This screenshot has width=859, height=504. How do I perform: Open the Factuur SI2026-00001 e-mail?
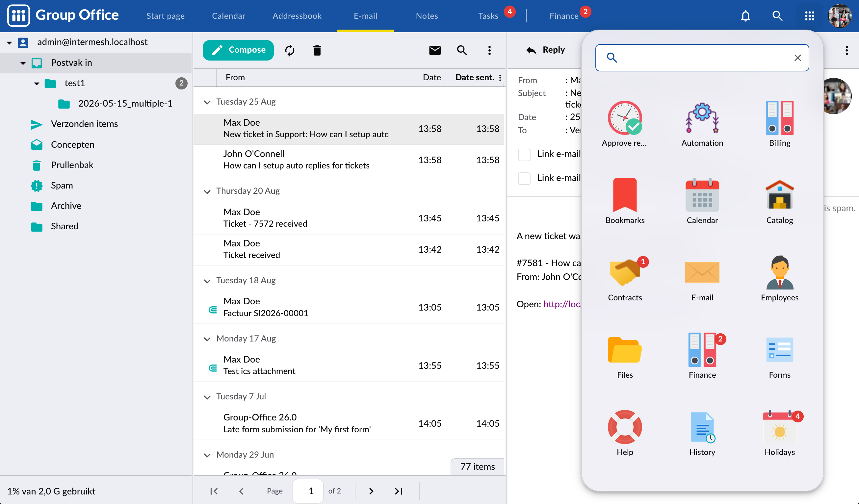[348, 307]
